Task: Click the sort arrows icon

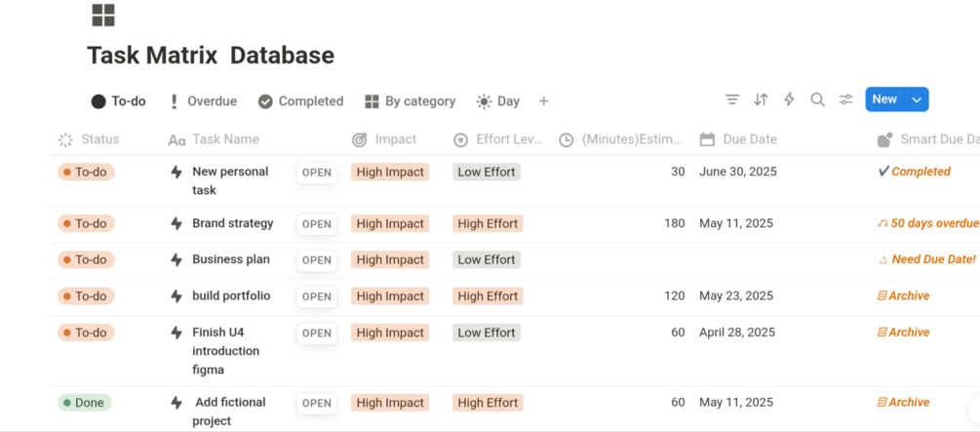Action: coord(761,99)
